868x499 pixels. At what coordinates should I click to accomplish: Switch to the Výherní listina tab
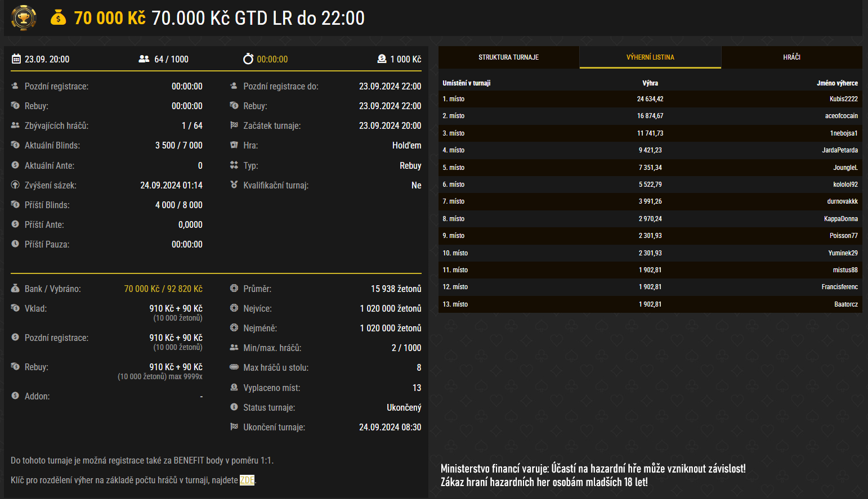pyautogui.click(x=650, y=57)
